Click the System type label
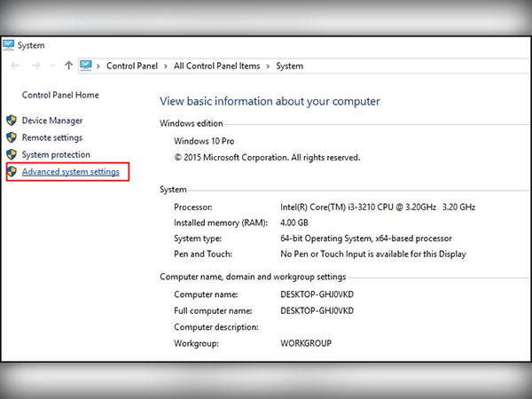 click(198, 239)
